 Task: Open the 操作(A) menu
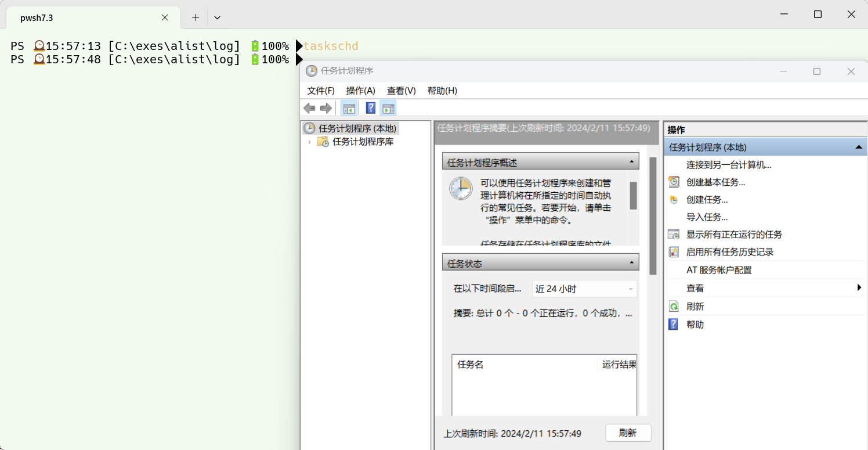pos(361,91)
